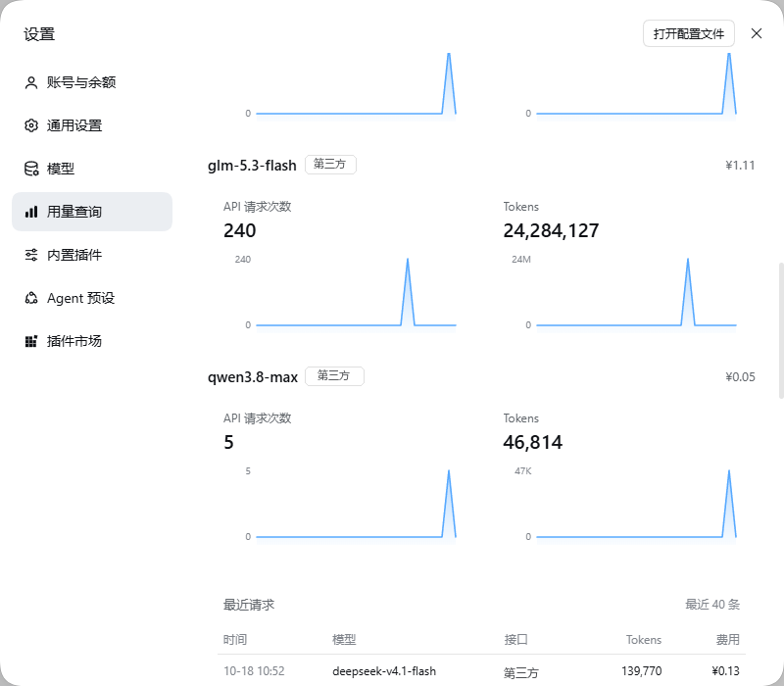Click the 139,770 tokens cell
This screenshot has width=784, height=686.
[x=642, y=671]
